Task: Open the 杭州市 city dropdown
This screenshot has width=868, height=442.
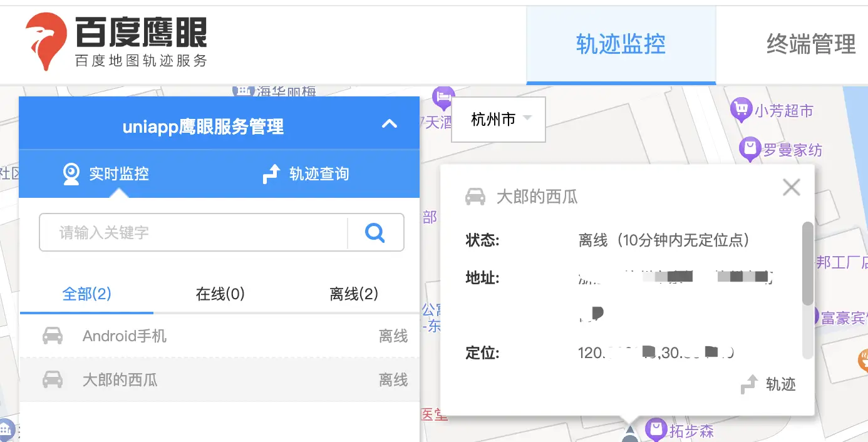Action: click(x=499, y=119)
